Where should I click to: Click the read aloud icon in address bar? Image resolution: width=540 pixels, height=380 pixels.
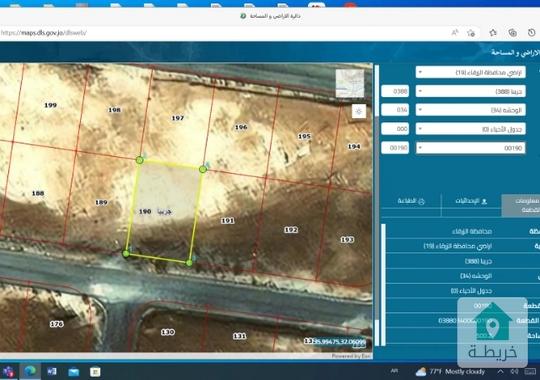455,33
